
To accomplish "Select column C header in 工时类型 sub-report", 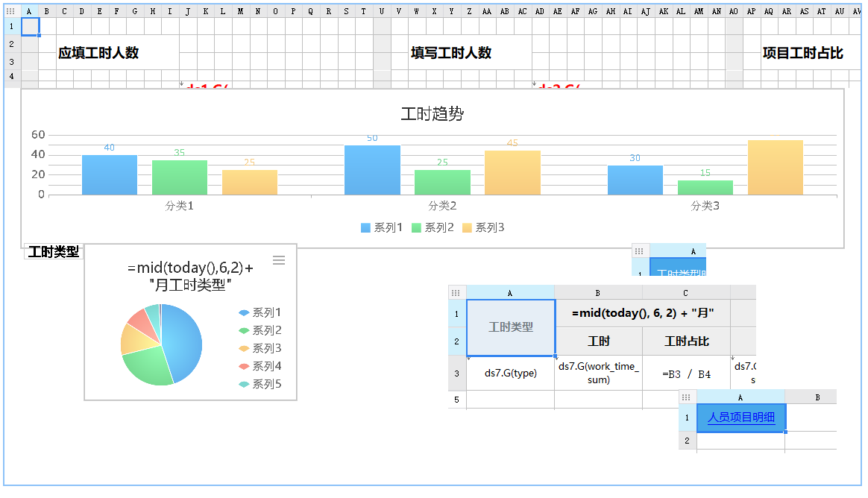I will click(686, 293).
